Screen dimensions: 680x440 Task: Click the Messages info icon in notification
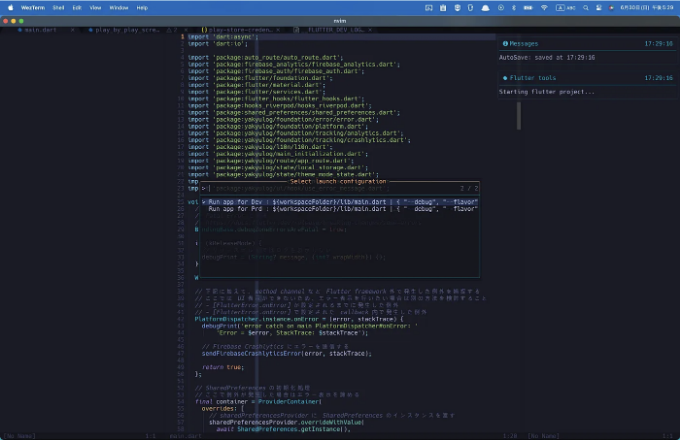pyautogui.click(x=505, y=43)
